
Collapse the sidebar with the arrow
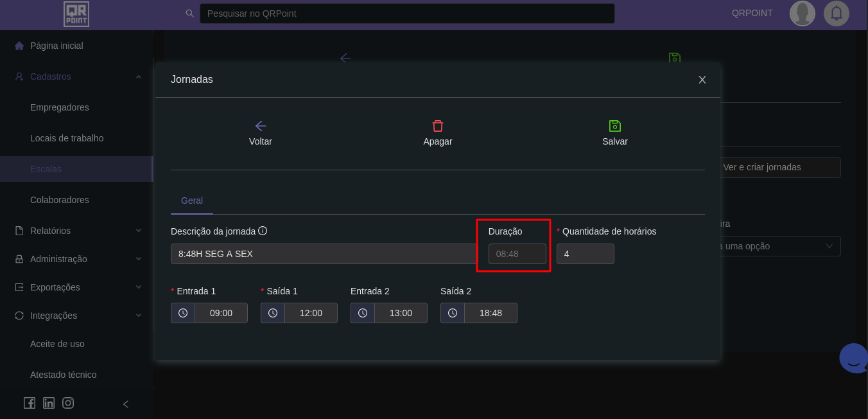tap(126, 404)
